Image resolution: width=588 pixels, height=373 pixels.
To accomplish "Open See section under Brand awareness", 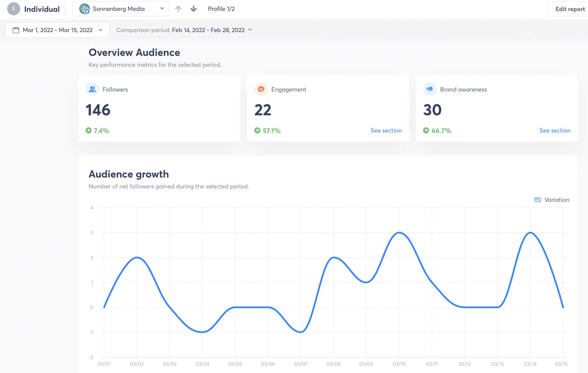I will click(x=555, y=130).
